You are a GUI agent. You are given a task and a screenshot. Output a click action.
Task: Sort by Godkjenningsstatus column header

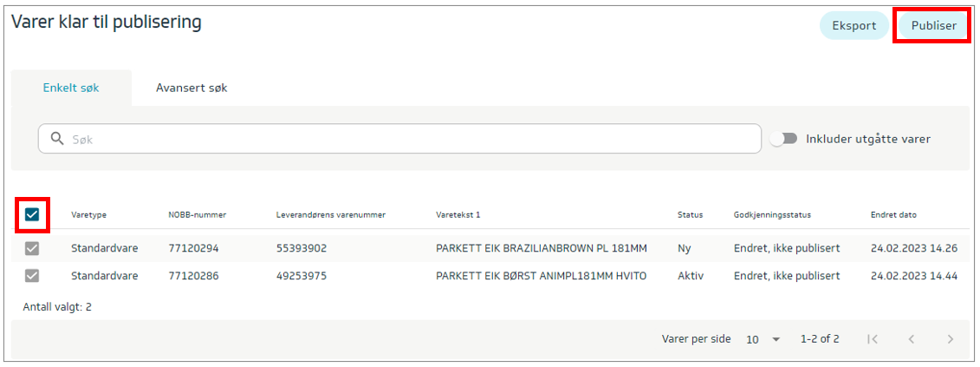[x=772, y=215]
